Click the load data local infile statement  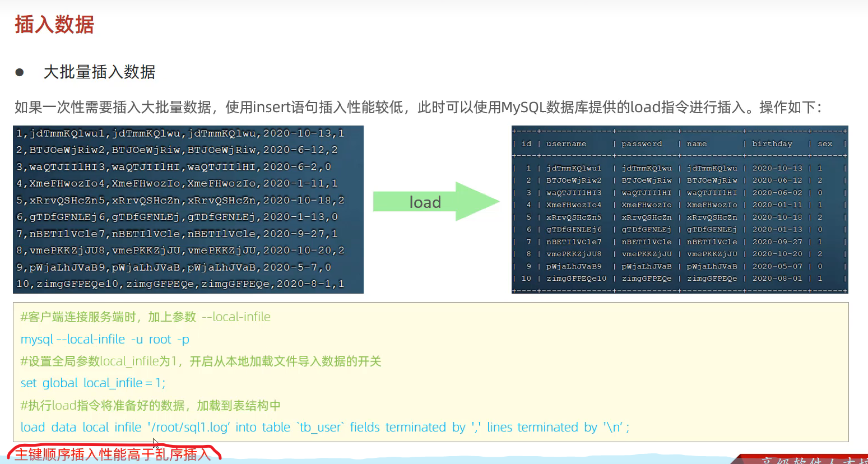[324, 427]
